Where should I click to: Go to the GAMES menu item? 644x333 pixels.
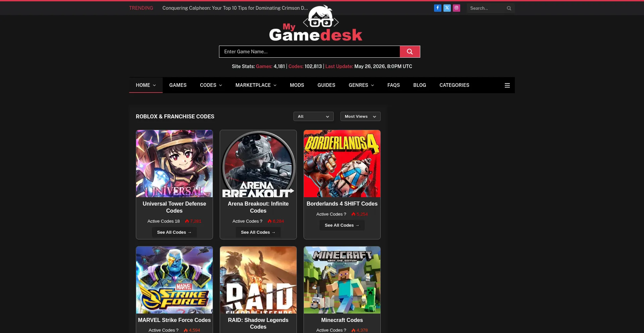click(x=178, y=85)
